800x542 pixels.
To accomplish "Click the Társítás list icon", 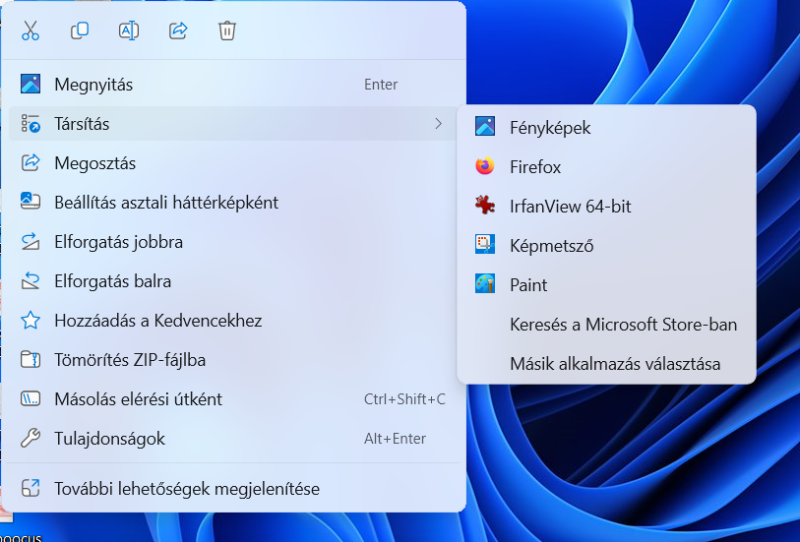I will (30, 124).
